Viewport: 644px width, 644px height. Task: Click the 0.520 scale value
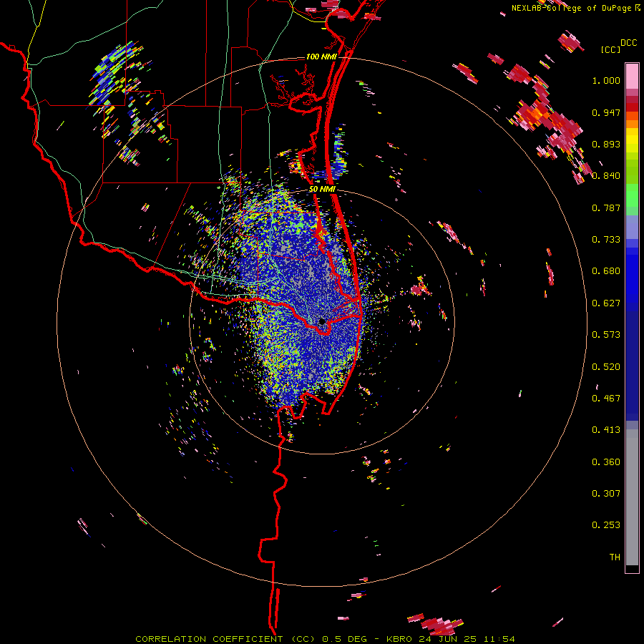pos(606,367)
